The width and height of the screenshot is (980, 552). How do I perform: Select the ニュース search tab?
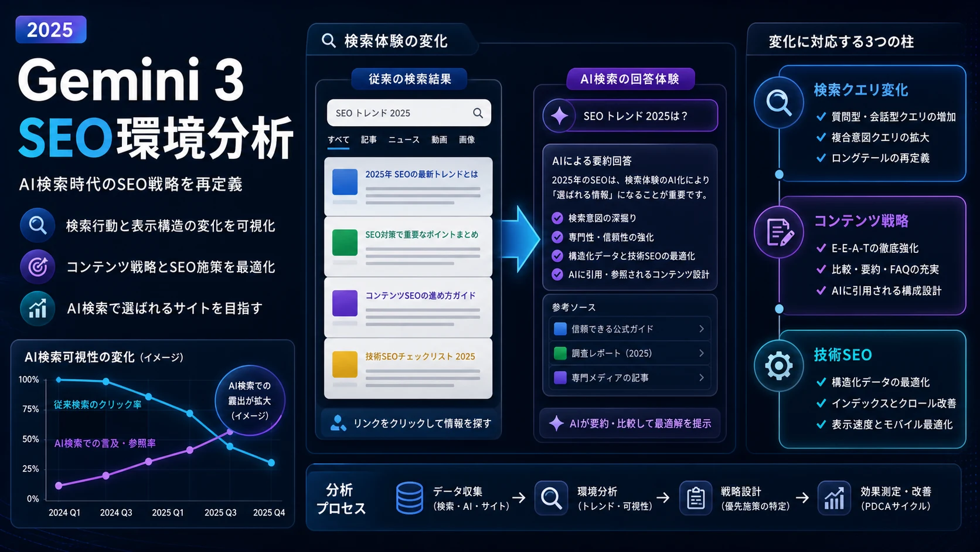pyautogui.click(x=404, y=140)
